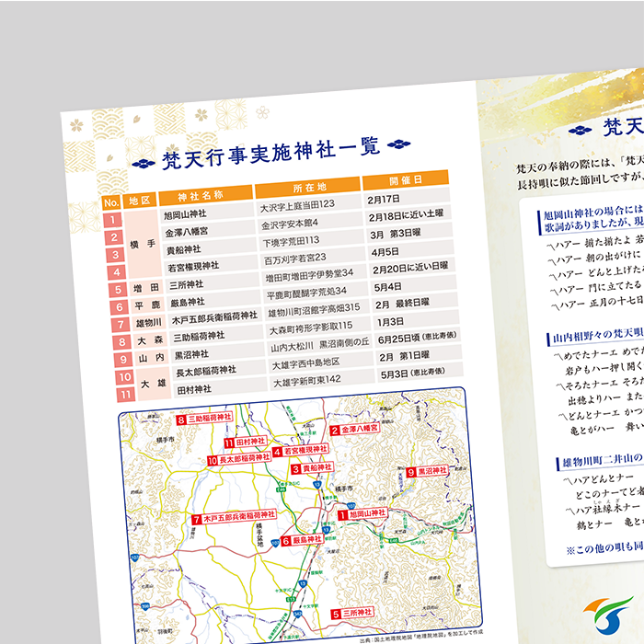Click the 平鹿 district cell
The width and height of the screenshot is (644, 644).
[147, 305]
